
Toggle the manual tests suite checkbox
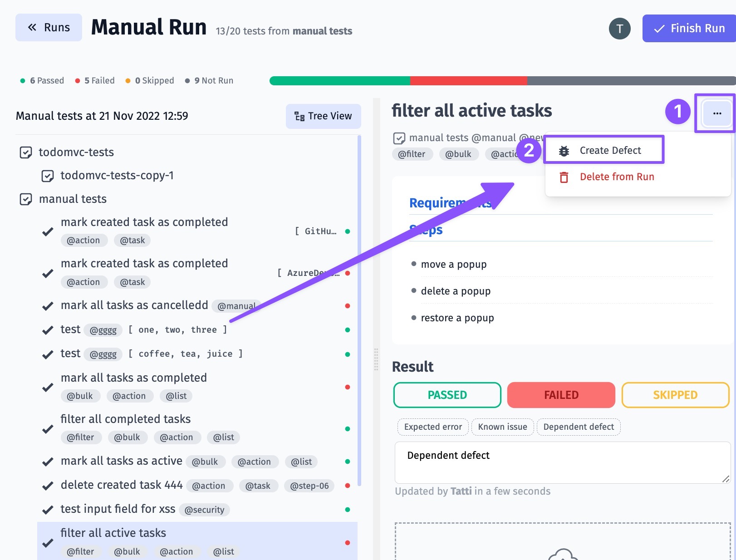[26, 199]
